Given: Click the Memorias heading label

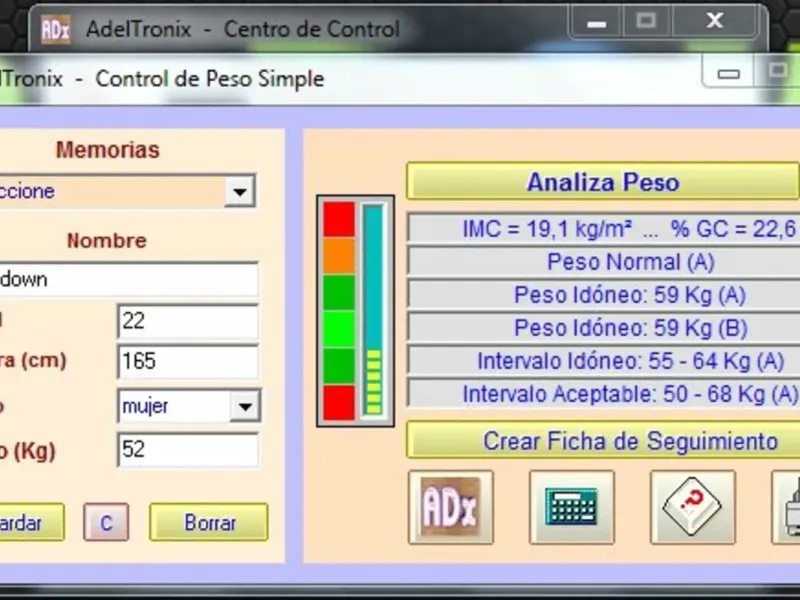Looking at the screenshot, I should pos(108,150).
